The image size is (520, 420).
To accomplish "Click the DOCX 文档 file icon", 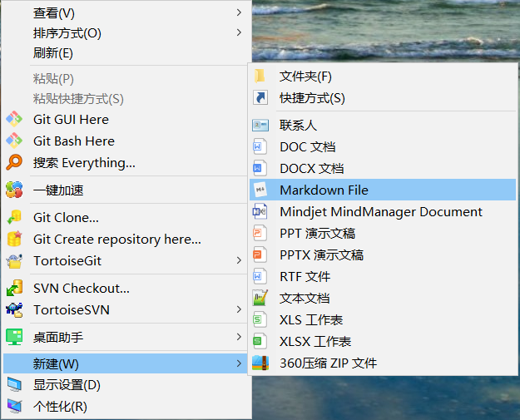I will [x=260, y=168].
